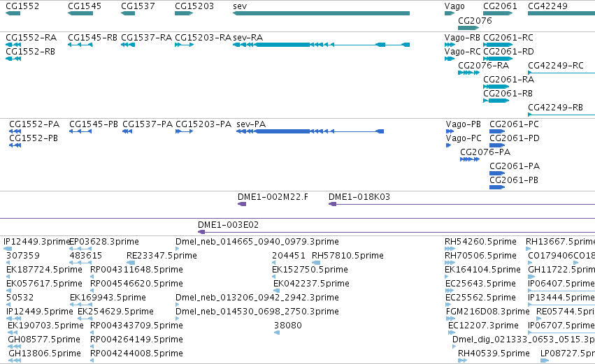This screenshot has width=595, height=364.
Task: Click the CG1552-PA protein label
Action: (34, 124)
